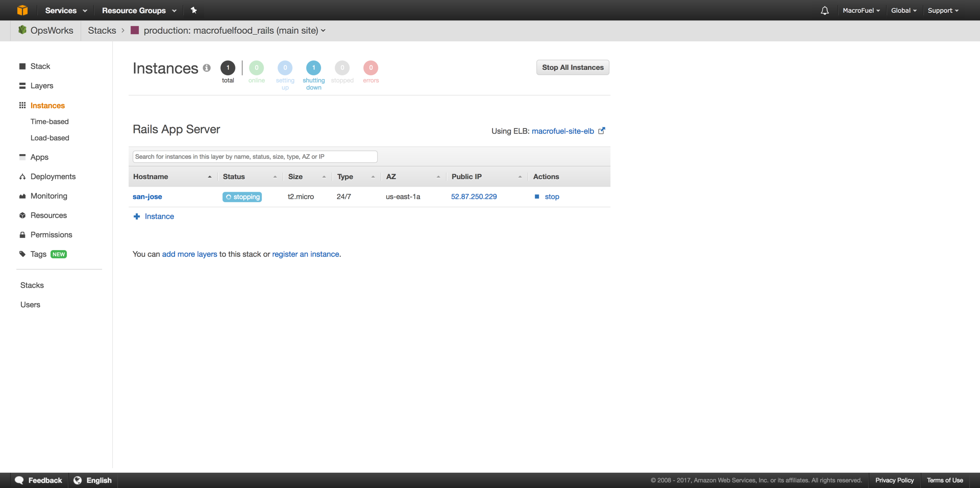
Task: Open Monitoring in the sidebar
Action: point(49,196)
